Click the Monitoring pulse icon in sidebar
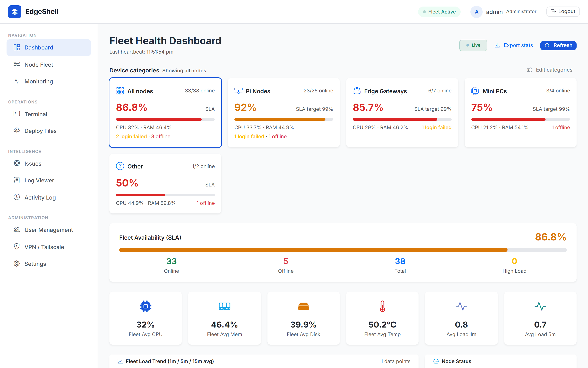The image size is (588, 368). tap(17, 81)
